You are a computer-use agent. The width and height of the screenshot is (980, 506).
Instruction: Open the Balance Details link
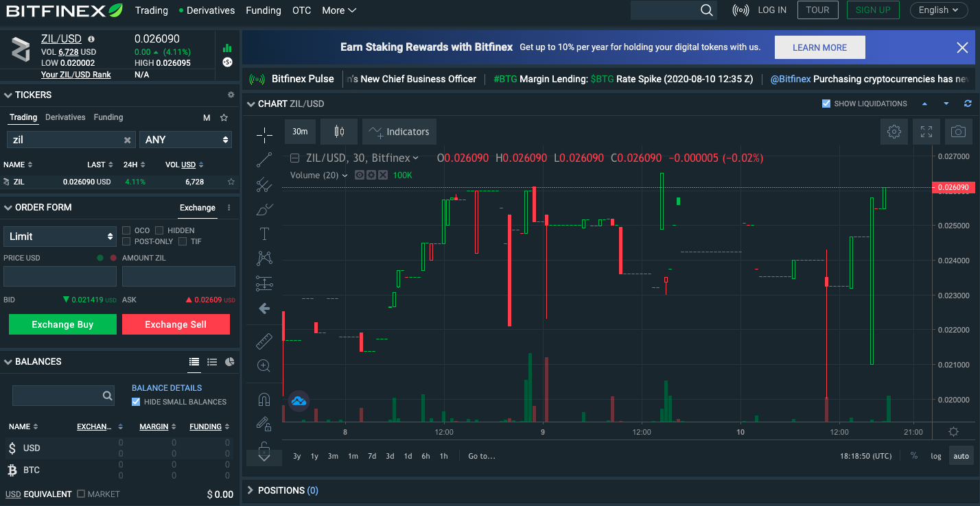(167, 388)
